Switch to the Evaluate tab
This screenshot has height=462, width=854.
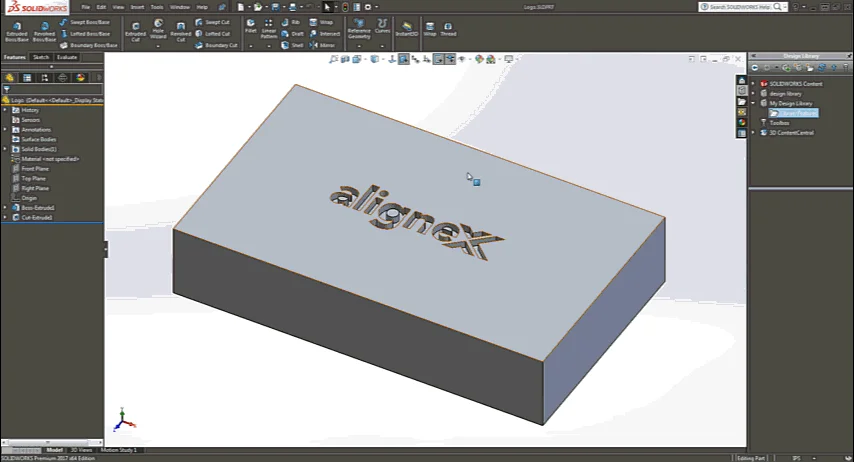click(x=66, y=57)
